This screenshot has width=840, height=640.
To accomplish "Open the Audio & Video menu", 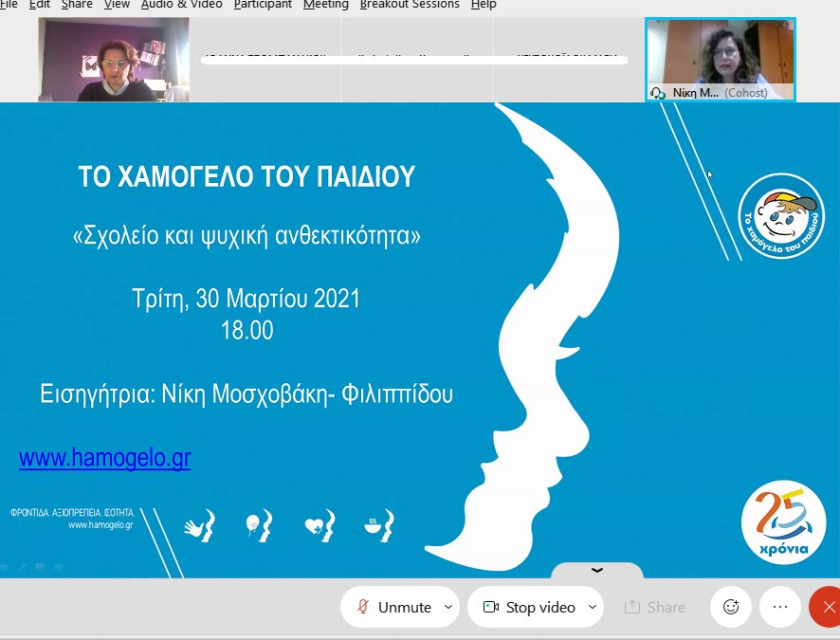I will [182, 5].
